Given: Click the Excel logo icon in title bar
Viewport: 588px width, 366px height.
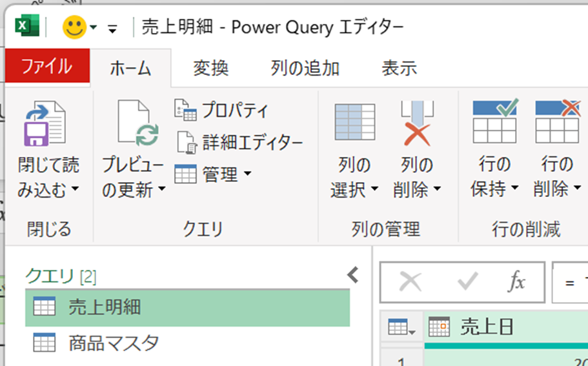Looking at the screenshot, I should point(27,26).
